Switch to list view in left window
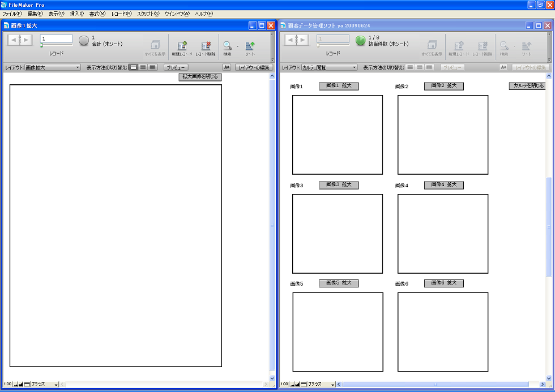Image resolution: width=555 pixels, height=392 pixels. point(143,67)
